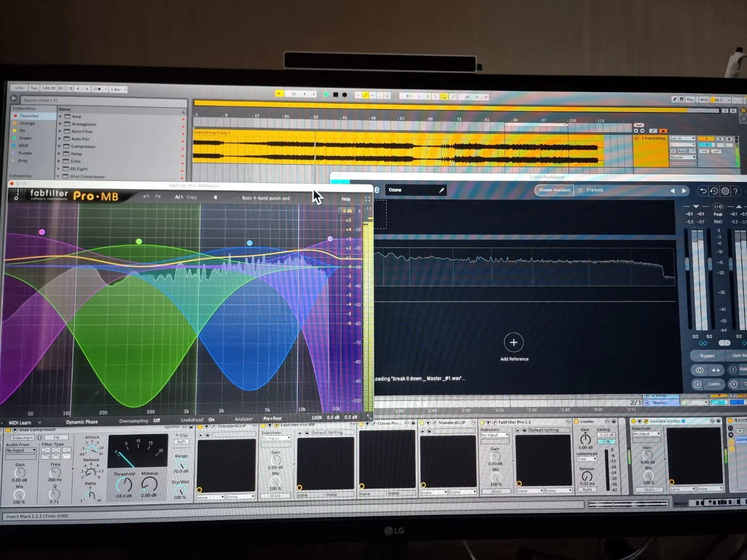Expand the Compressor folder in browser
This screenshot has height=560, width=747.
[x=60, y=146]
